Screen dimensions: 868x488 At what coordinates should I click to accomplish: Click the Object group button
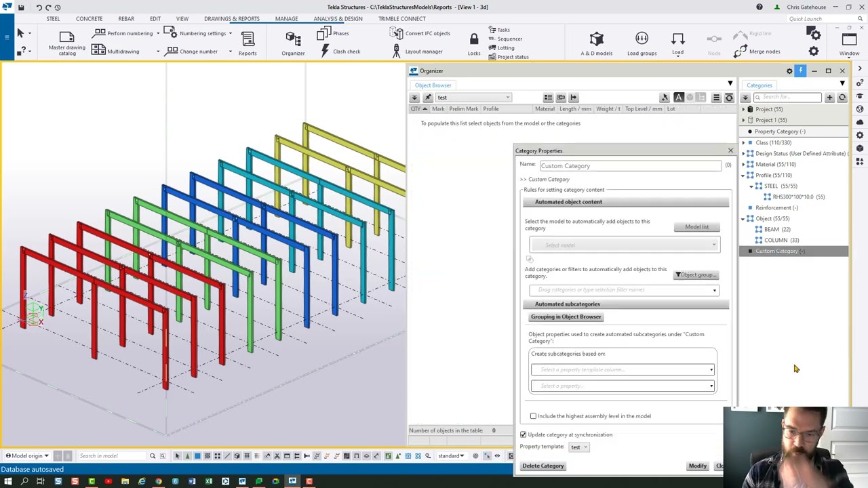tap(696, 274)
